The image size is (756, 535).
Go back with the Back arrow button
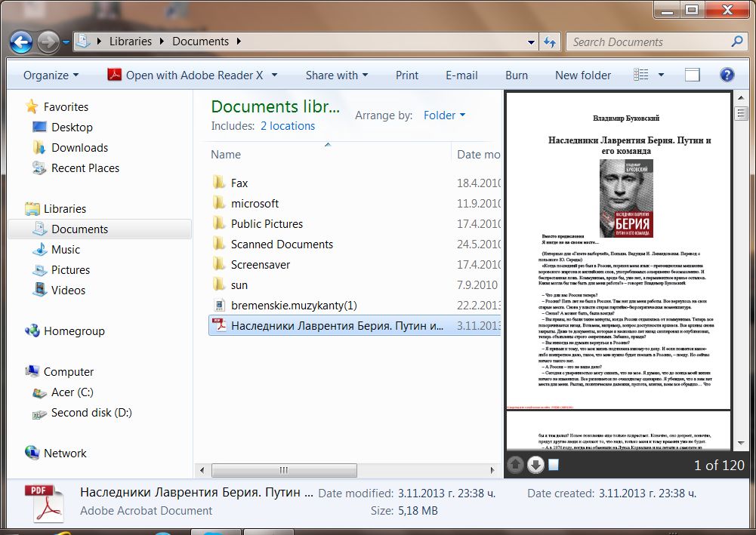coord(21,42)
